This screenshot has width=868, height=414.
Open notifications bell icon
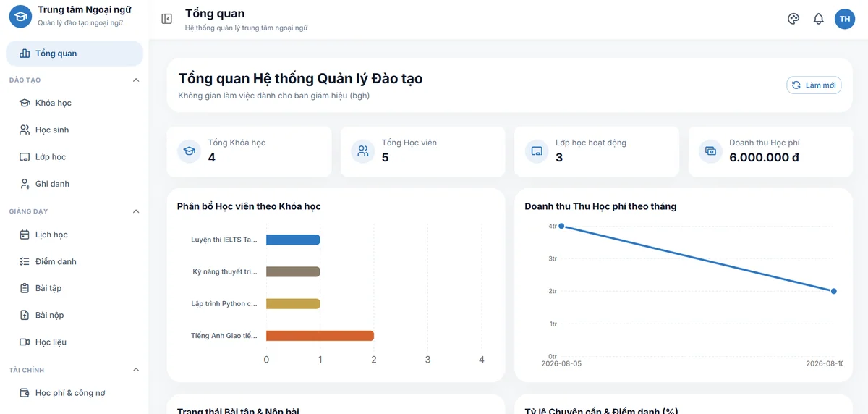pos(819,19)
